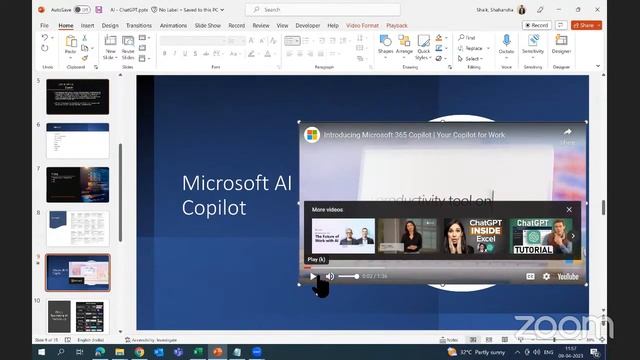
Task: Open Google Chrome from the taskbar
Action: (x=139, y=352)
